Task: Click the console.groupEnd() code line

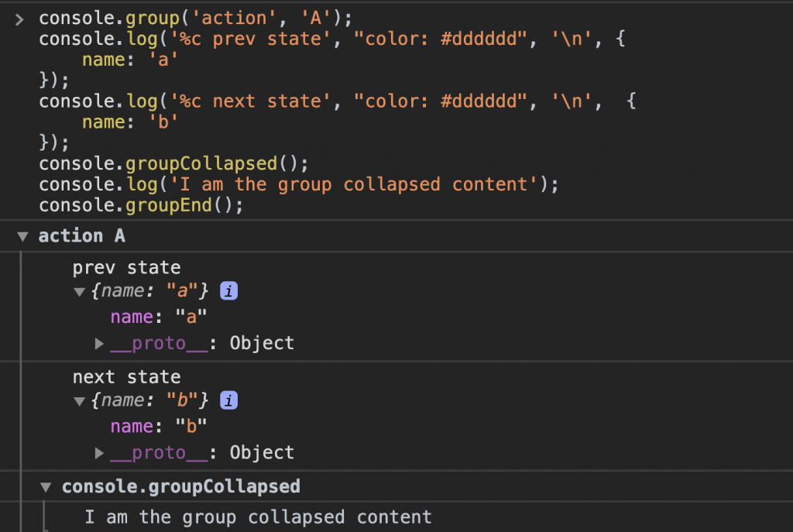Action: pos(141,205)
